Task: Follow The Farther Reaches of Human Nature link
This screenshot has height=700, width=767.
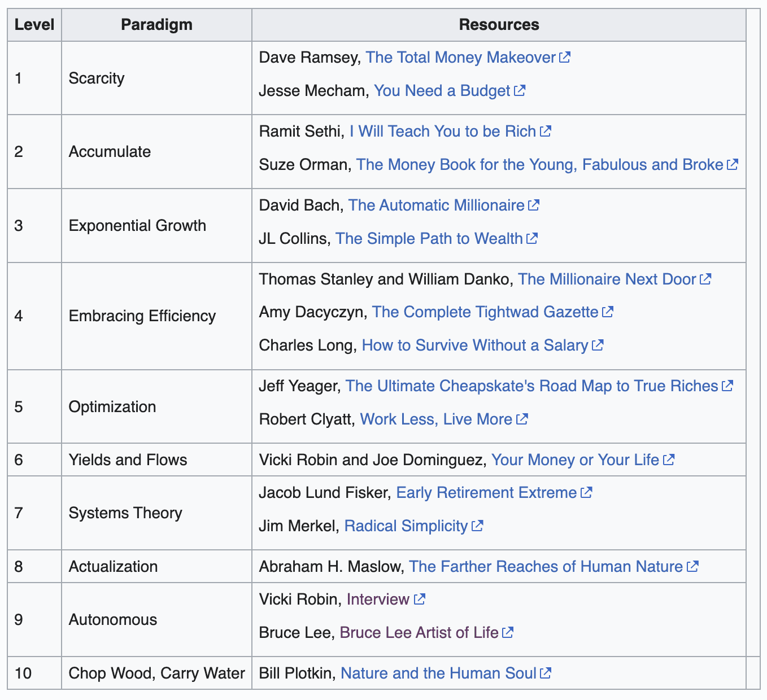Action: pyautogui.click(x=546, y=566)
